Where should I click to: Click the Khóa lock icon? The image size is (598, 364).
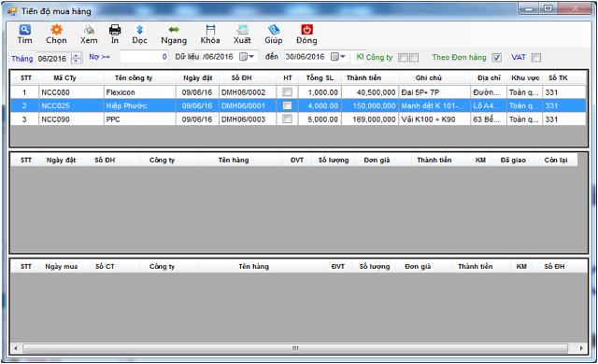coord(210,29)
